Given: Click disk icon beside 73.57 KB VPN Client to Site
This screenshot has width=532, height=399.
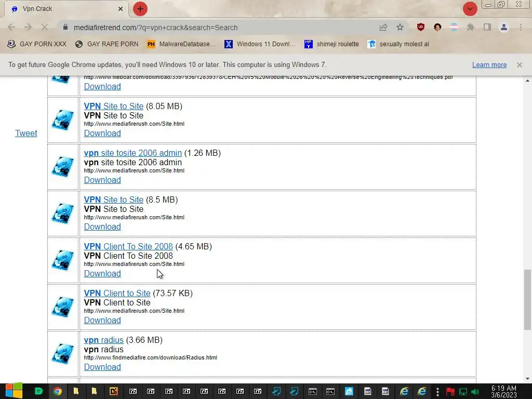Looking at the screenshot, I should (x=63, y=307).
